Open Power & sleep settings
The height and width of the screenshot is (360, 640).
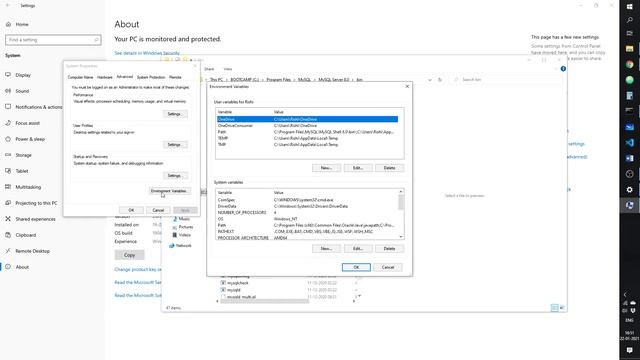pos(25,139)
